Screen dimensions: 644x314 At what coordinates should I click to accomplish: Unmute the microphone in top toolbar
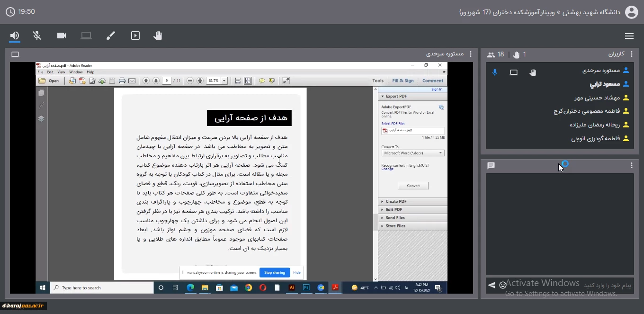pyautogui.click(x=37, y=36)
